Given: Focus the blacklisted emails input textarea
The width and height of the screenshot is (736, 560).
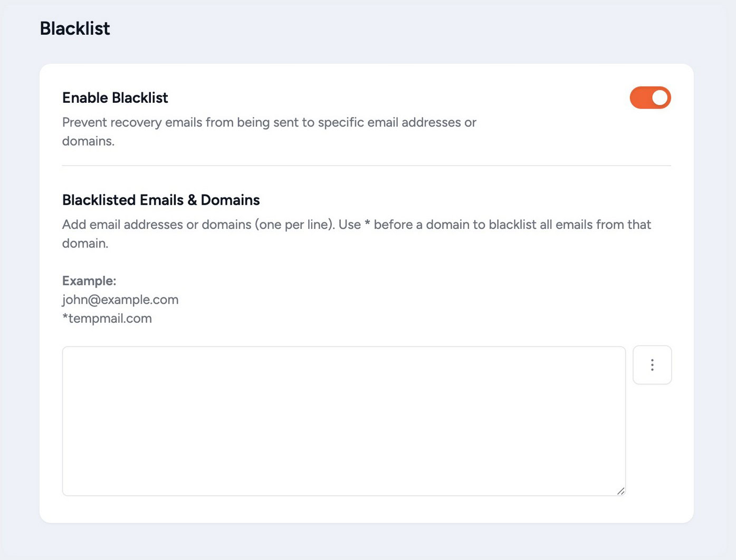Looking at the screenshot, I should click(343, 420).
